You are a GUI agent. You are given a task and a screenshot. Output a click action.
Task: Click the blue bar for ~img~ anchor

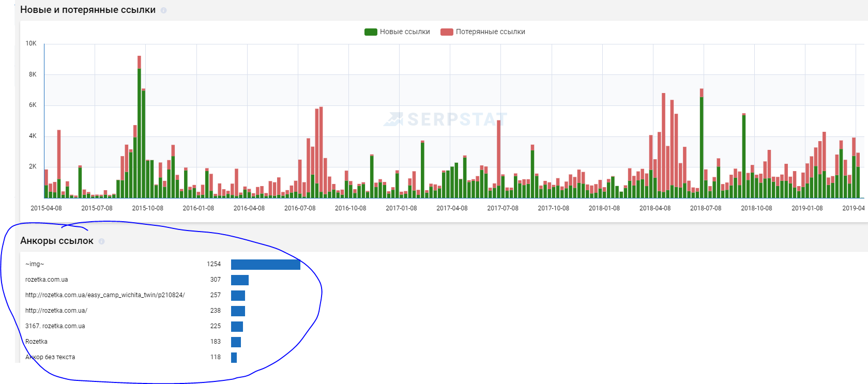point(266,265)
